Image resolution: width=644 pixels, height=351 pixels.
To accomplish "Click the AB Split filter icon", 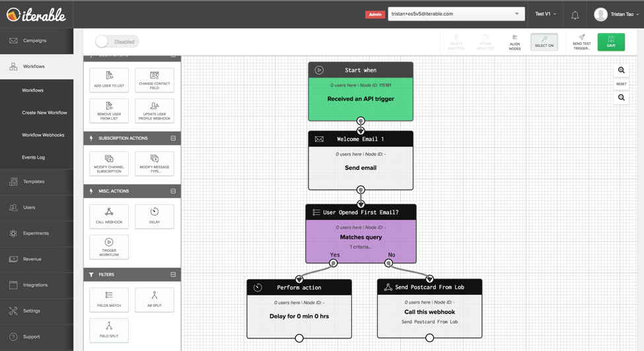I will pos(155,295).
